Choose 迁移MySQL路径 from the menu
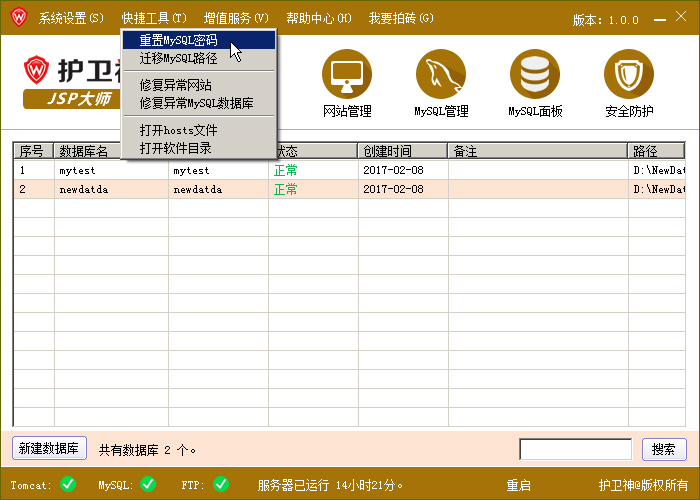The width and height of the screenshot is (700, 500). coord(199,58)
